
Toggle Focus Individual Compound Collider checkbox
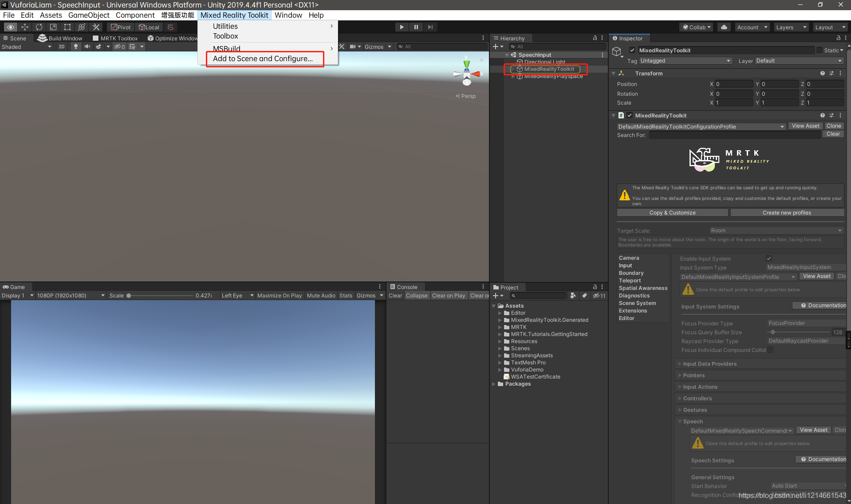click(771, 350)
